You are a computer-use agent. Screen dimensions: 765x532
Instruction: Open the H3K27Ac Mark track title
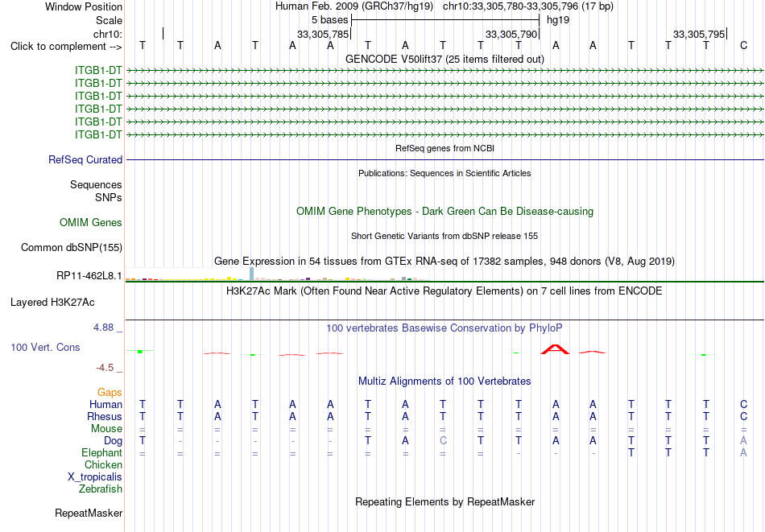point(445,291)
